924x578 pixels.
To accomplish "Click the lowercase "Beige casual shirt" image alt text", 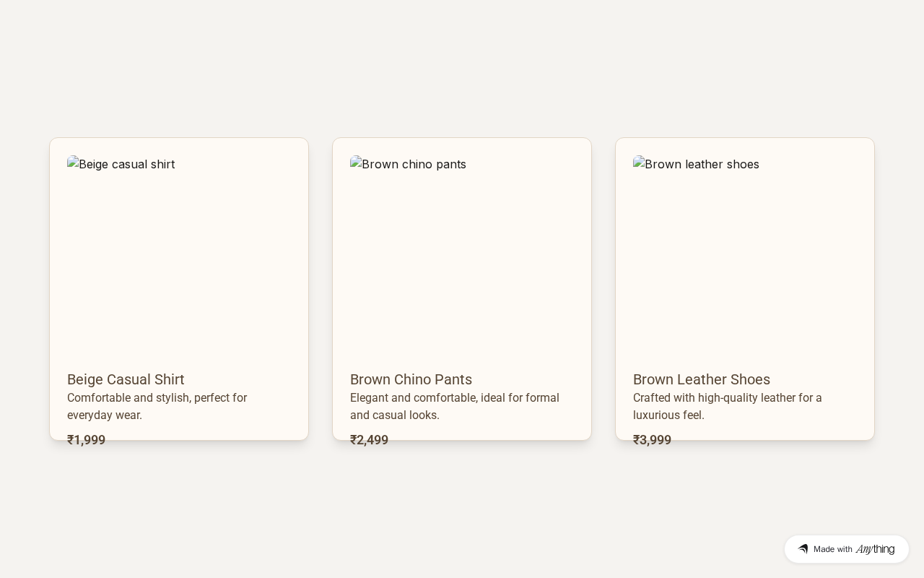I will pos(127,165).
